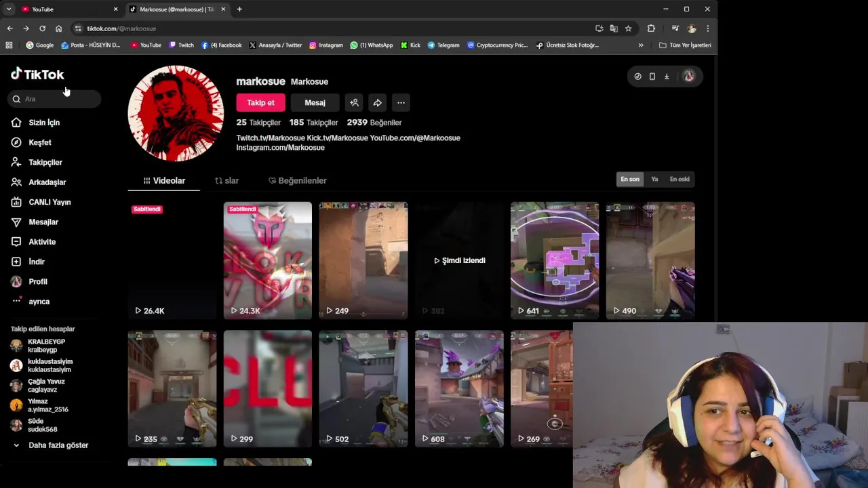Expand hidden bookmarks chevron
The width and height of the screenshot is (868, 488).
641,45
